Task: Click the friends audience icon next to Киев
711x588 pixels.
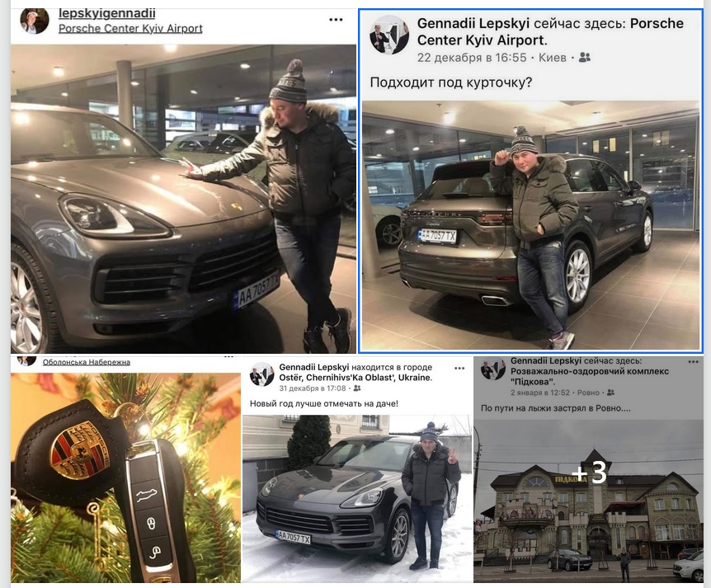Action: point(585,58)
